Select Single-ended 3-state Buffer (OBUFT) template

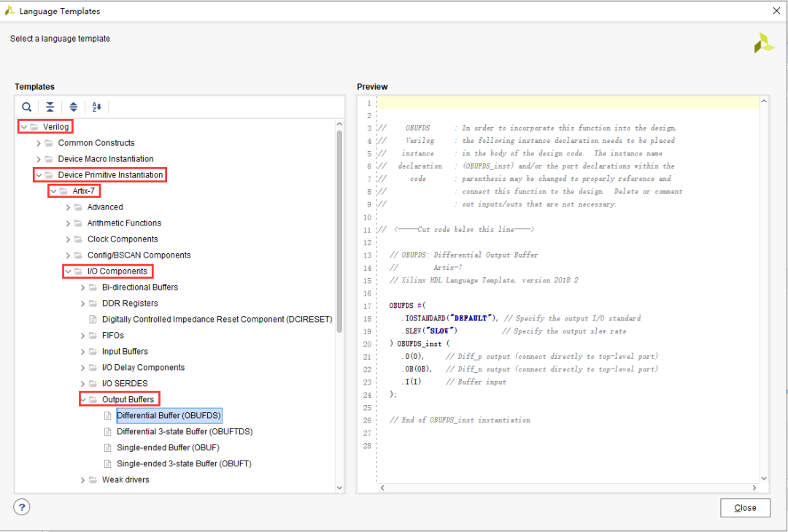point(184,463)
